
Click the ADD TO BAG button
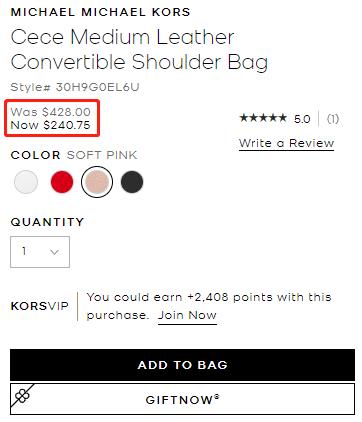tap(182, 365)
